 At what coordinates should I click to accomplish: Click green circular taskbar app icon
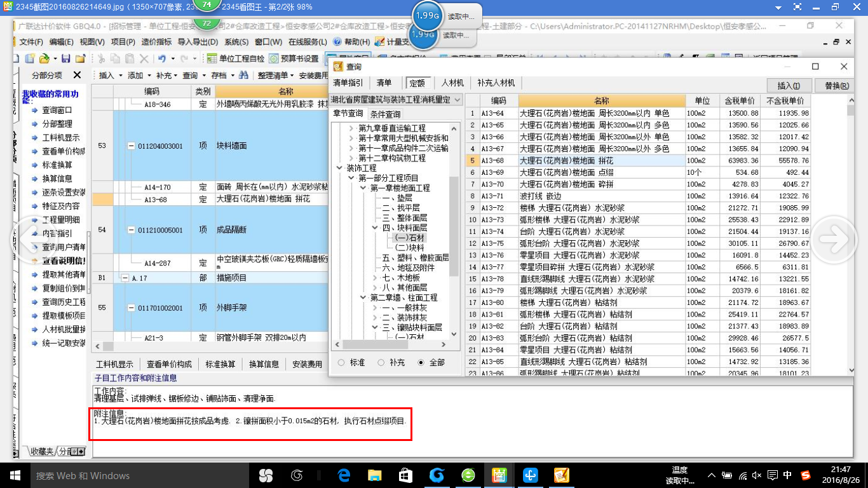[x=468, y=475]
